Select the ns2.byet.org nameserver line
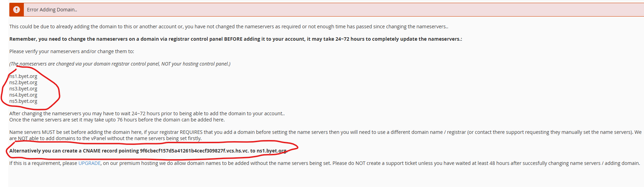Screen dimensions: 644x187 [x=23, y=82]
